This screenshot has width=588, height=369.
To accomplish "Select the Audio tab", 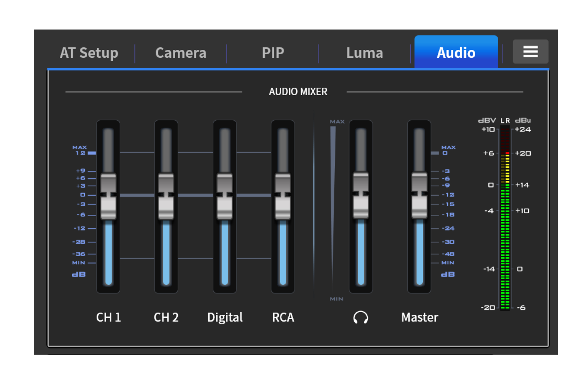I will pyautogui.click(x=456, y=53).
